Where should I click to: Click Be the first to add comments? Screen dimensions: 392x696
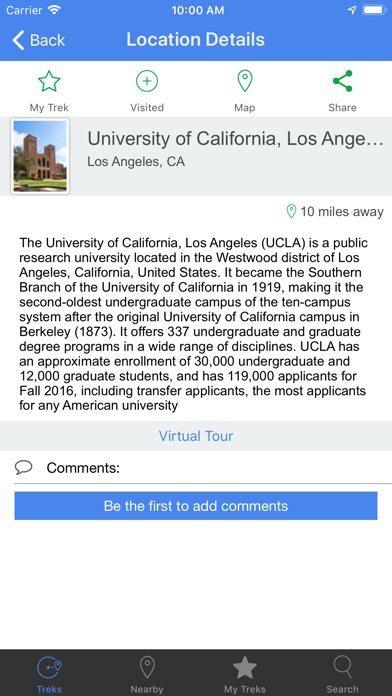[x=196, y=506]
